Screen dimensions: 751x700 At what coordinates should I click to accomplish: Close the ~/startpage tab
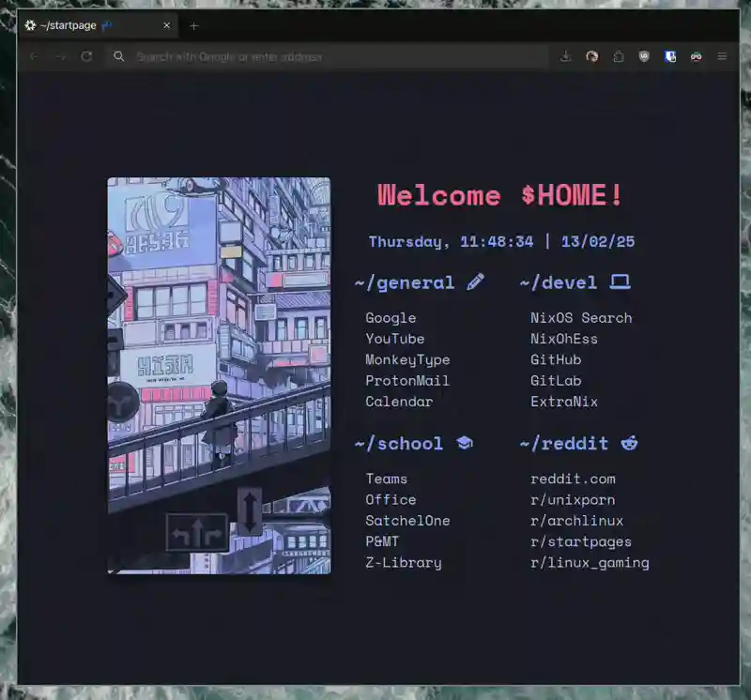[167, 25]
